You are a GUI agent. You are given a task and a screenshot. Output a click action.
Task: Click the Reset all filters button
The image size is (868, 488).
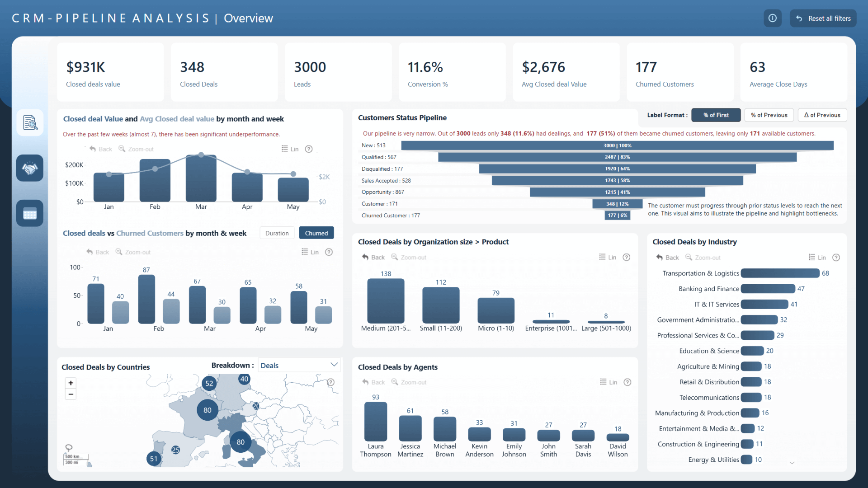pyautogui.click(x=823, y=18)
